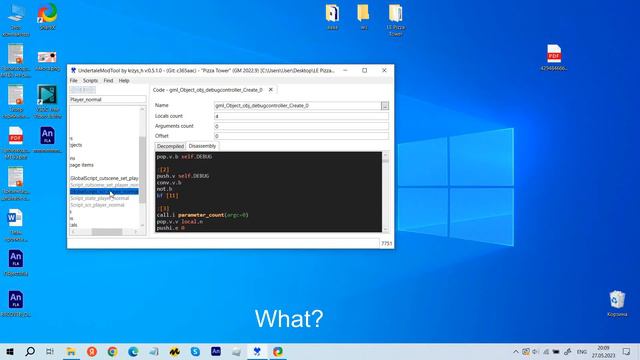
Task: Select Script_state_player_normal tree entry
Action: [x=100, y=198]
